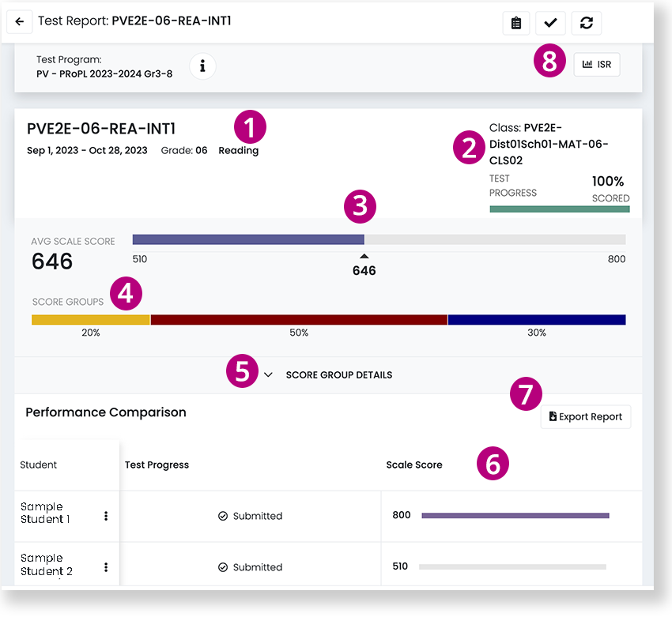This screenshot has width=672, height=617.
Task: Open the options menu for Sample Student 2
Action: pyautogui.click(x=106, y=566)
